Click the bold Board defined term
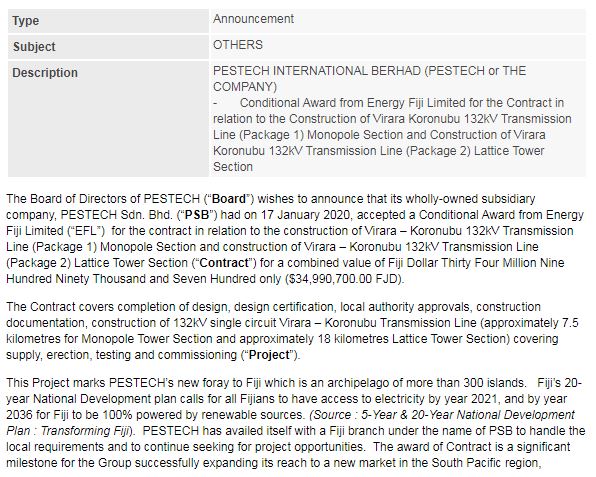The width and height of the screenshot is (596, 477). coord(229,199)
